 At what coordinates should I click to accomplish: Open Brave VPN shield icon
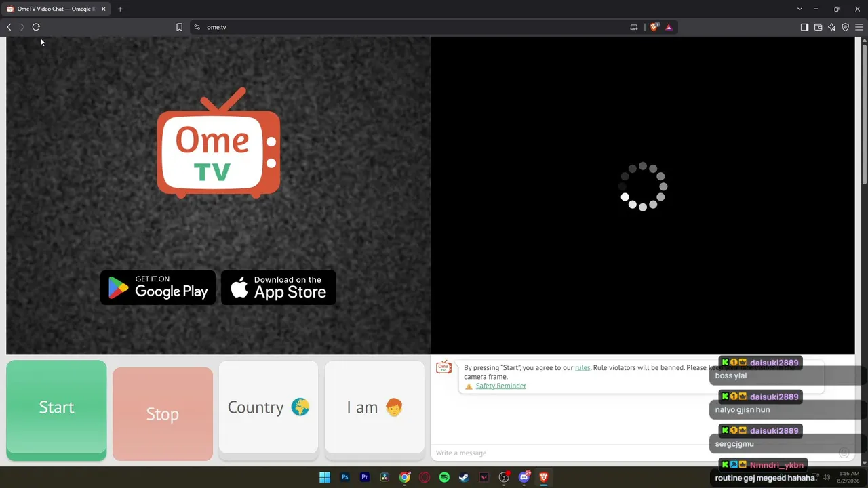[845, 27]
